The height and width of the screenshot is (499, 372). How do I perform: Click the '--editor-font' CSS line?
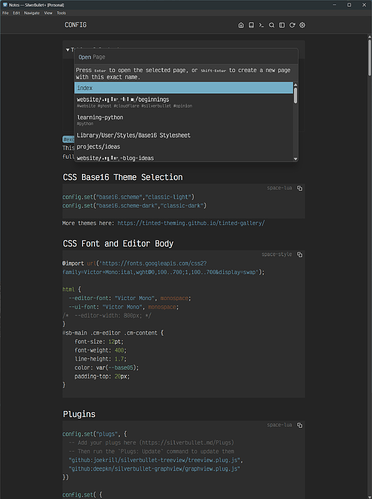130,298
